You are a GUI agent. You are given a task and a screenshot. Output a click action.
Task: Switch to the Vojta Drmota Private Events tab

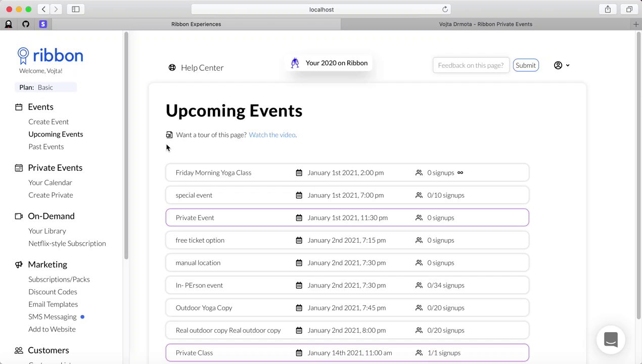point(485,24)
